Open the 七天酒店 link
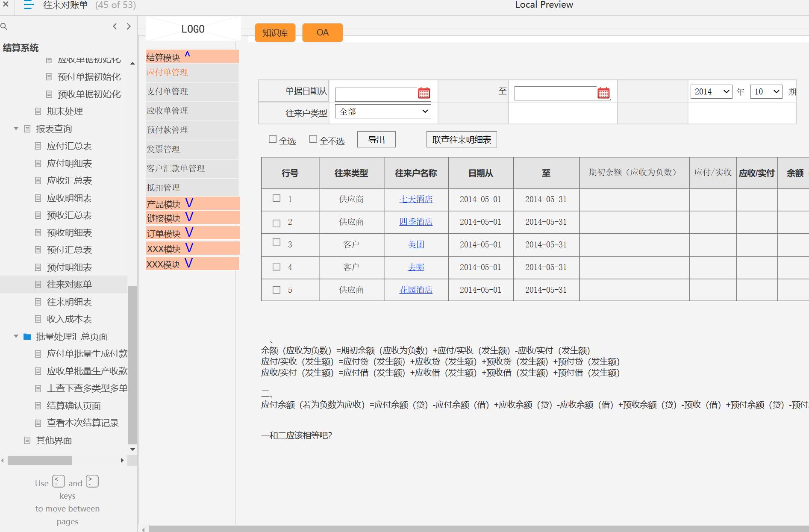This screenshot has height=532, width=809. click(x=416, y=199)
